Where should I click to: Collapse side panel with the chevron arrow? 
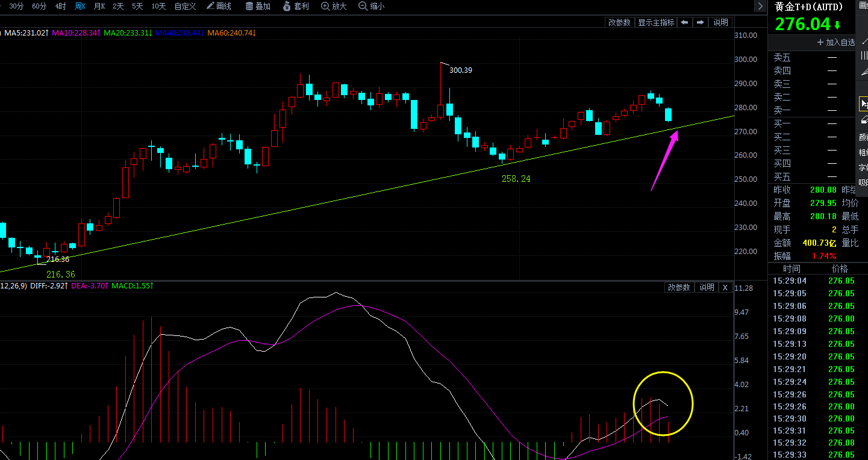760,6
